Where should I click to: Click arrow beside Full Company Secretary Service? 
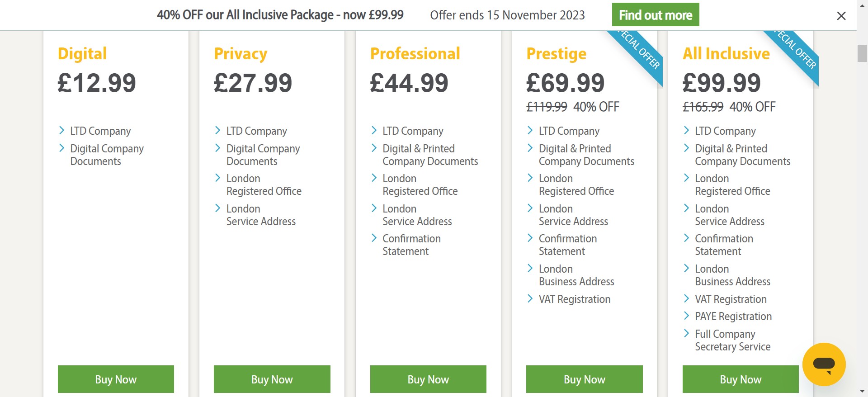point(686,334)
